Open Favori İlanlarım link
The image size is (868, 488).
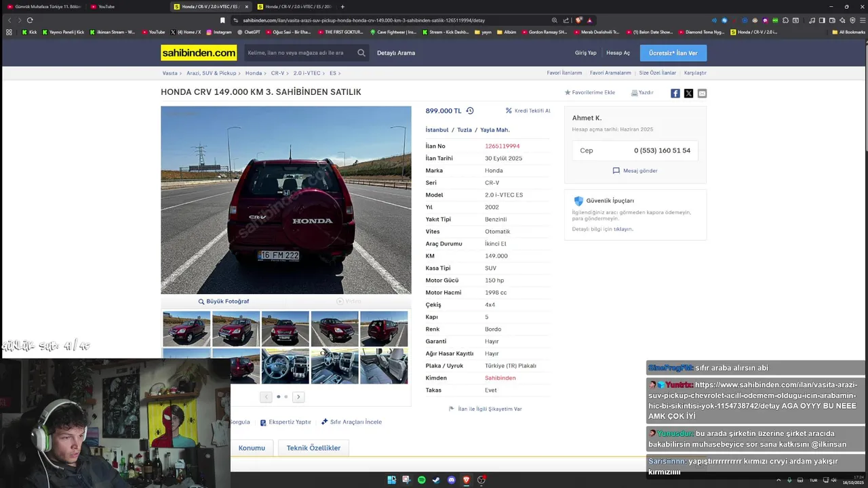[x=564, y=73]
